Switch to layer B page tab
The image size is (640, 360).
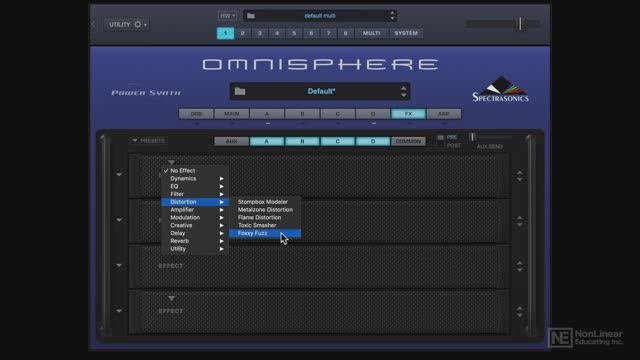[302, 114]
